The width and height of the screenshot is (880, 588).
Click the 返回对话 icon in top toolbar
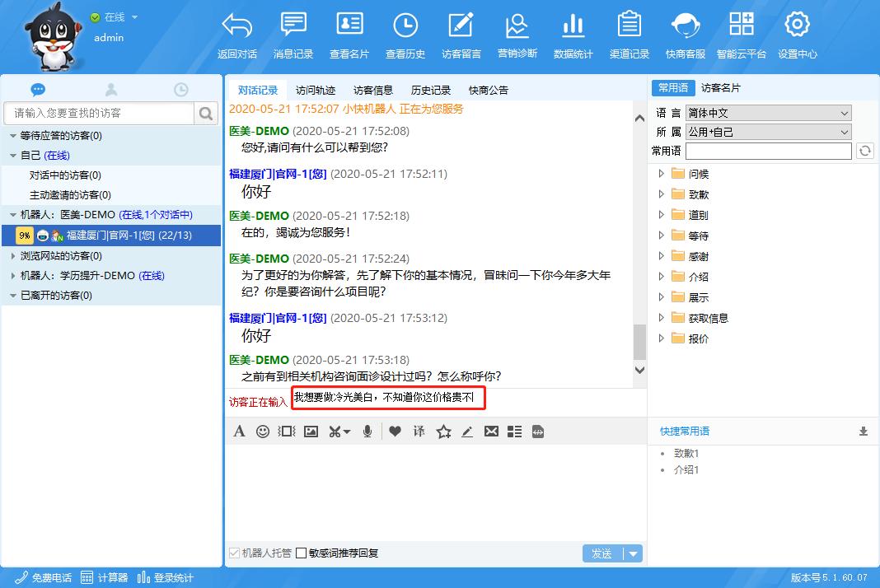point(237,26)
